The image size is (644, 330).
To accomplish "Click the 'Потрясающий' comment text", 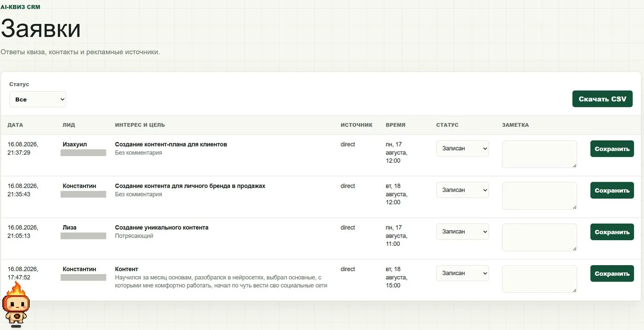I will point(134,236).
